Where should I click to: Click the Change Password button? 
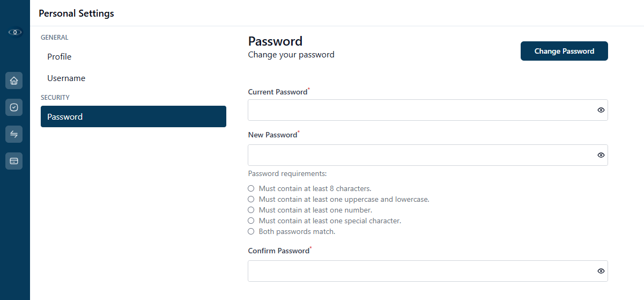click(x=564, y=51)
